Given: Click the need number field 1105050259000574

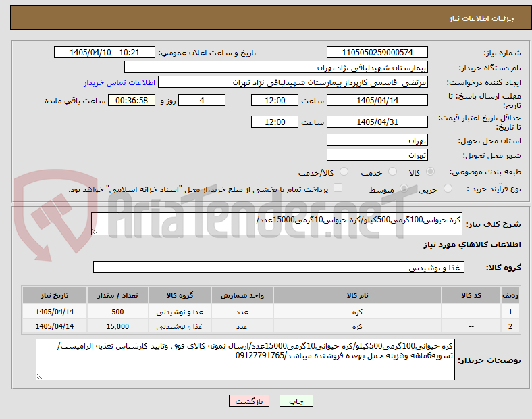Looking at the screenshot, I should pyautogui.click(x=377, y=53).
